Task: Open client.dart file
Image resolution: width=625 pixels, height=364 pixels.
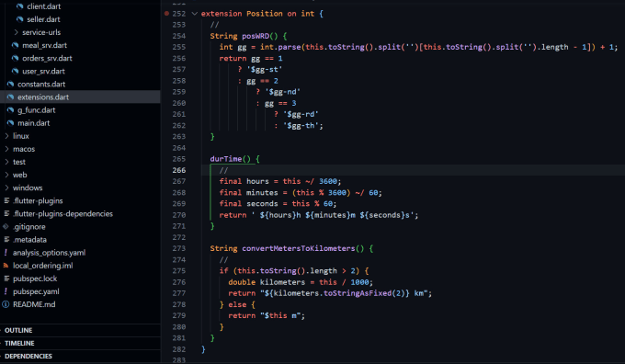Action: click(x=43, y=6)
